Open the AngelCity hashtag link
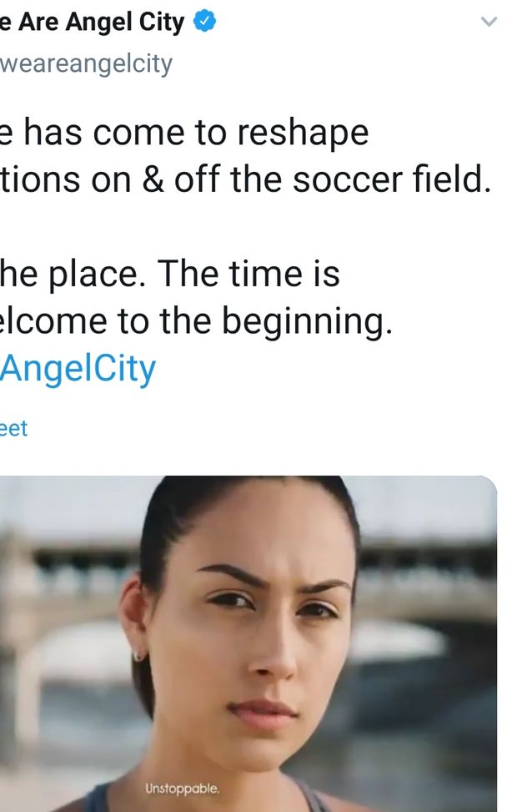 pyautogui.click(x=78, y=369)
